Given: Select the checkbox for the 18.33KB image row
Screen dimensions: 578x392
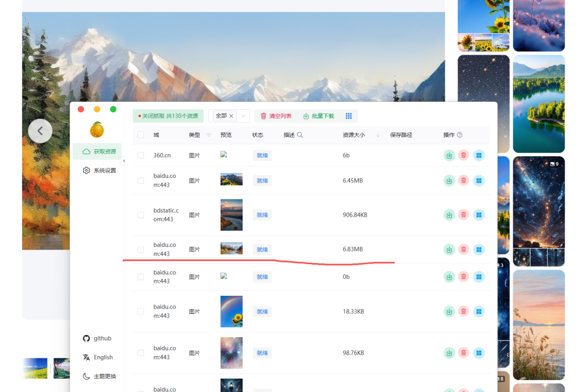Looking at the screenshot, I should (140, 311).
